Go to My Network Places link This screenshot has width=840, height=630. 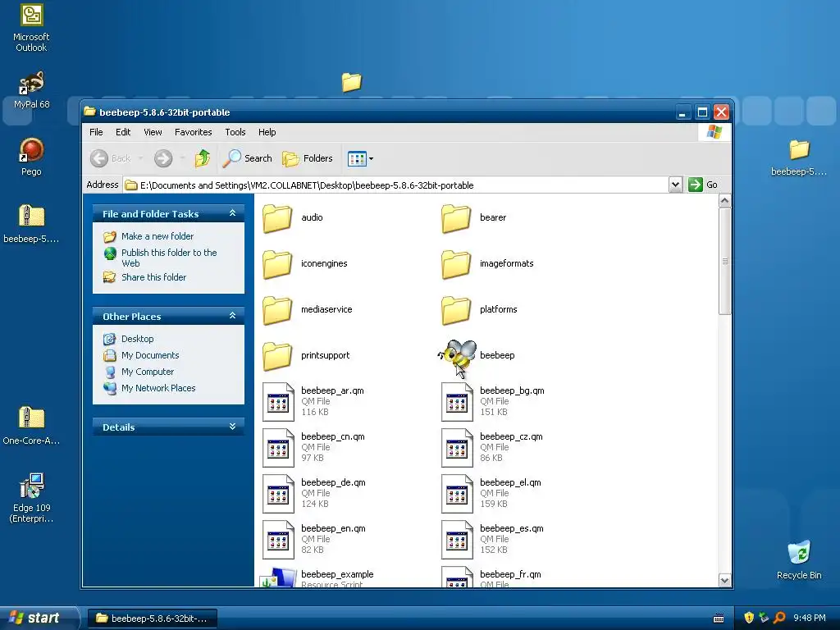(158, 388)
